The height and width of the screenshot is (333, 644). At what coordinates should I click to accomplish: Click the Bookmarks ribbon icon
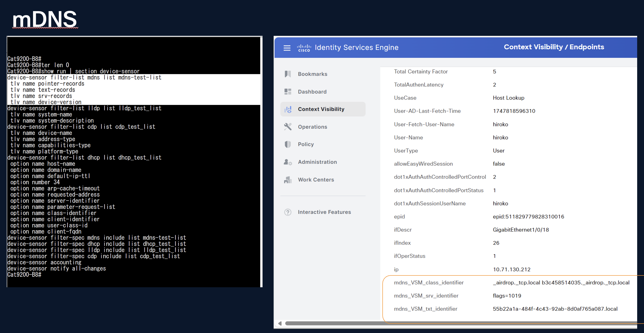[x=288, y=74]
